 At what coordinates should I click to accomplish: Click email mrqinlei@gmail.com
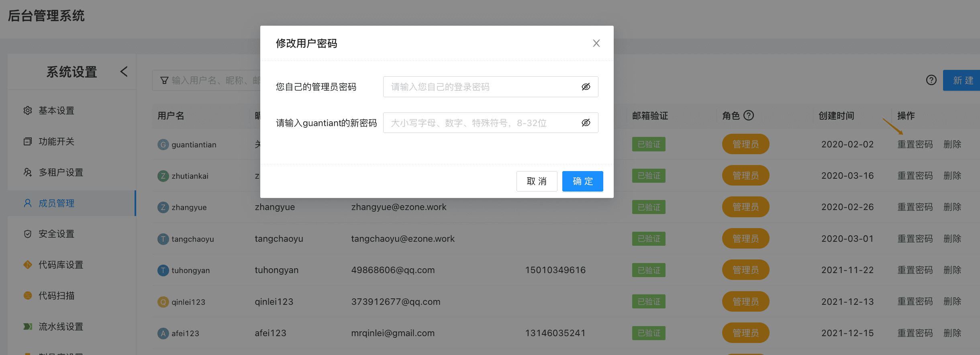click(x=393, y=333)
